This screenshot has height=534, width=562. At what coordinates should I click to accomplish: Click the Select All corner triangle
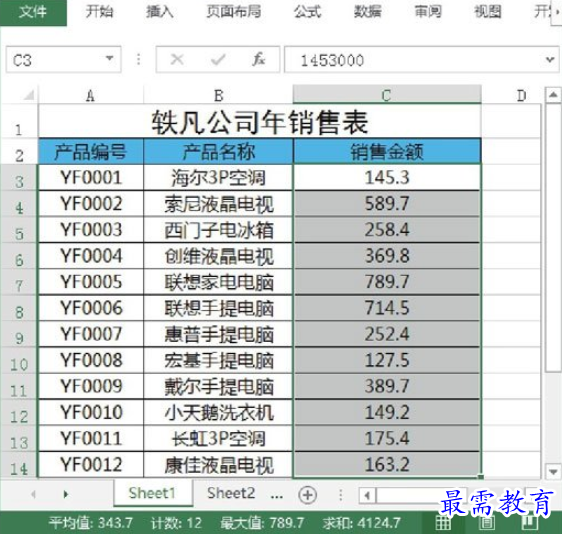(29, 95)
